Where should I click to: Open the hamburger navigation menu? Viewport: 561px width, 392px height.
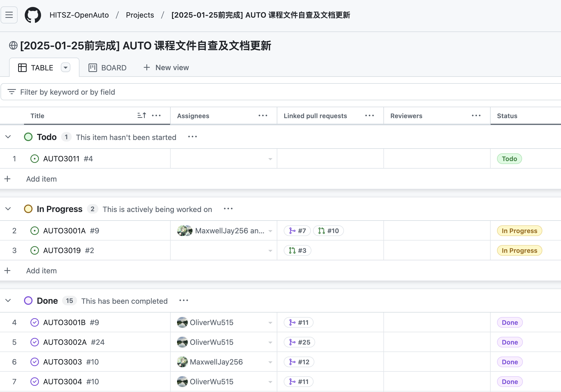pos(9,15)
